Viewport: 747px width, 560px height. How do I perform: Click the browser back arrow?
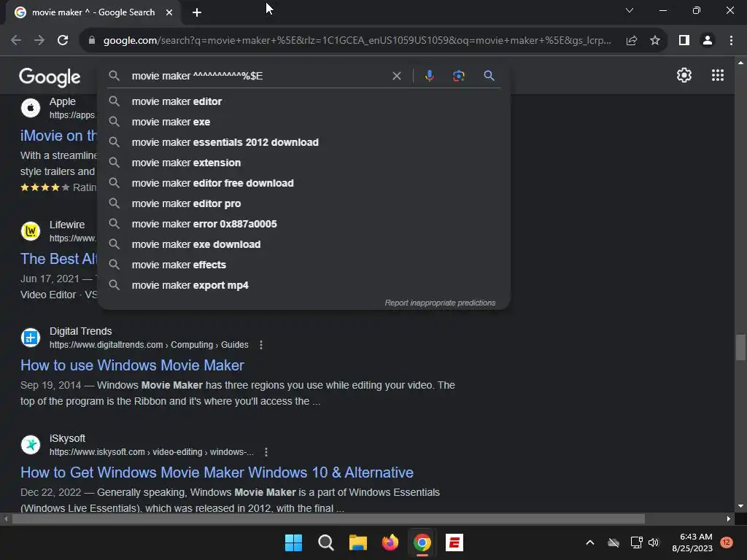tap(16, 41)
